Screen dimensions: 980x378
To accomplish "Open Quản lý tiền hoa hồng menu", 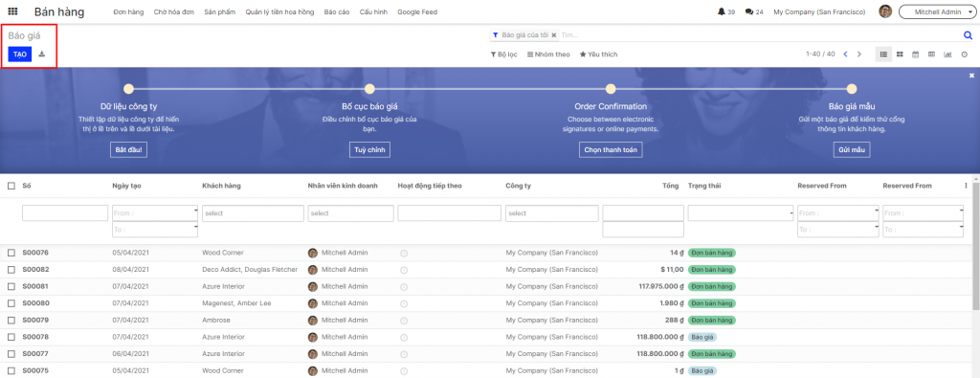I will pyautogui.click(x=280, y=11).
